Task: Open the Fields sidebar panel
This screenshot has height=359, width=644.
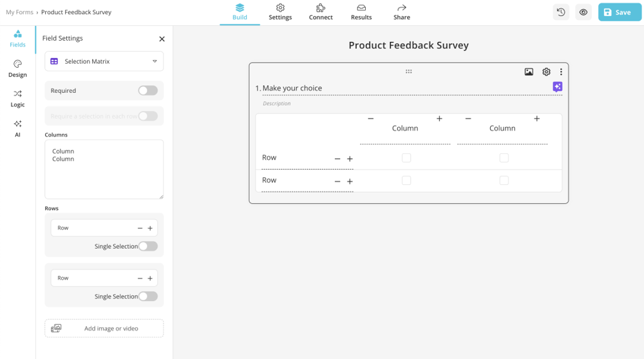Action: [17, 39]
